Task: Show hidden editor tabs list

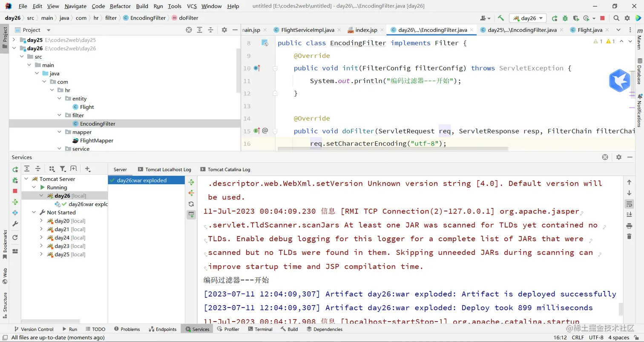Action: click(x=618, y=30)
